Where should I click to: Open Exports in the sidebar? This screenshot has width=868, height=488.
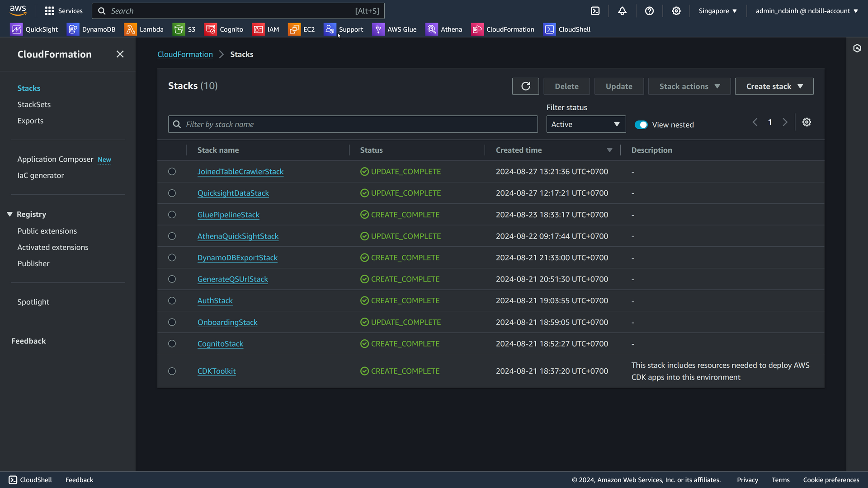coord(30,121)
